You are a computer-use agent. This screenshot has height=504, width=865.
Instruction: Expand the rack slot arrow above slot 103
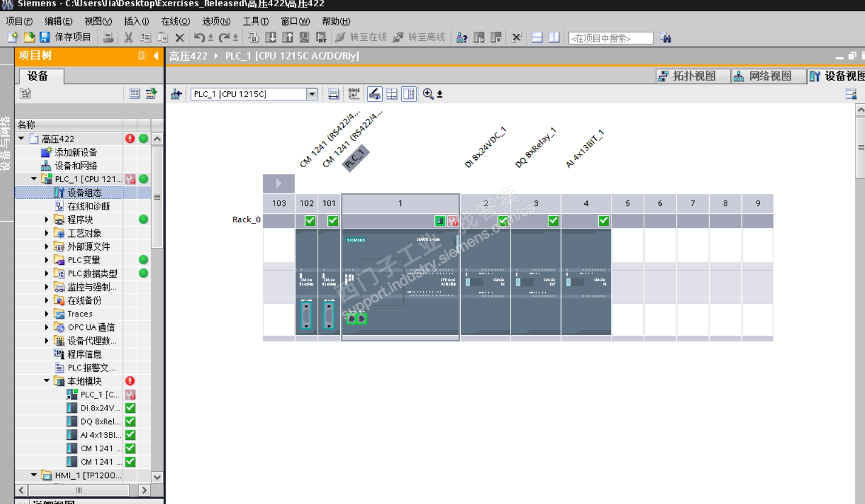(279, 183)
